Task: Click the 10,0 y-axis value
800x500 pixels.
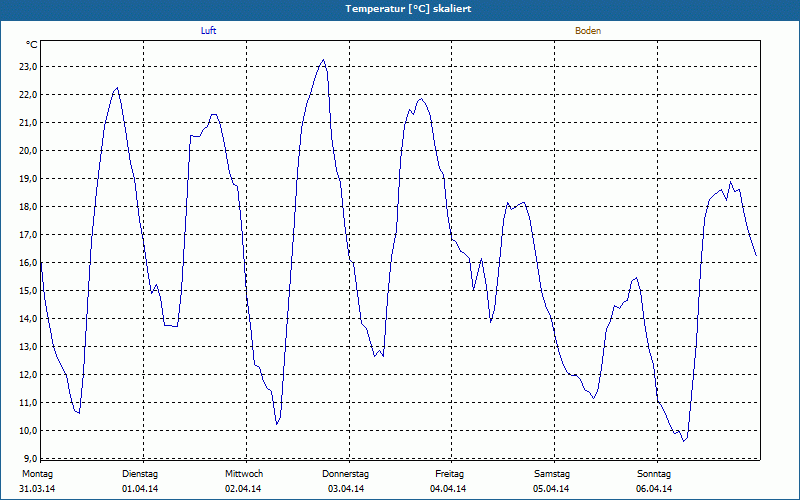Action: (29, 431)
